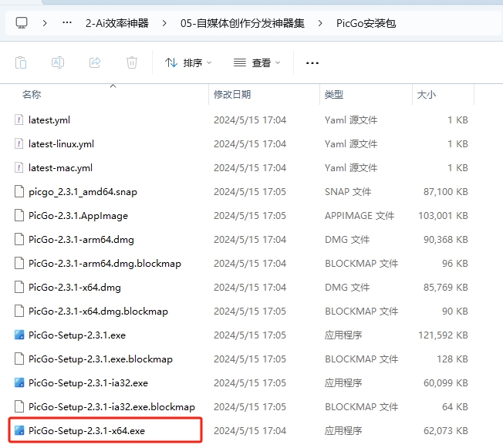Open the 2-Ai效率神器 breadcrumb folder
The height and width of the screenshot is (448, 503).
[117, 23]
